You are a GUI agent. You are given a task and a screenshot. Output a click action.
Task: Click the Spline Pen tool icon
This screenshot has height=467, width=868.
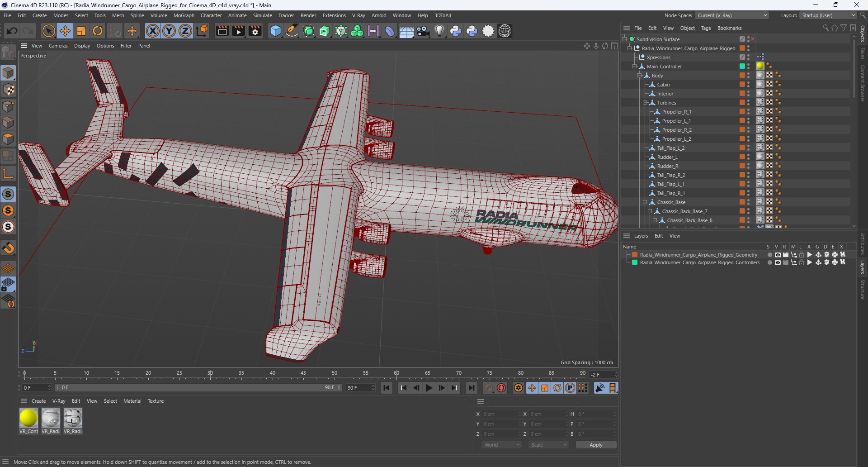[292, 31]
